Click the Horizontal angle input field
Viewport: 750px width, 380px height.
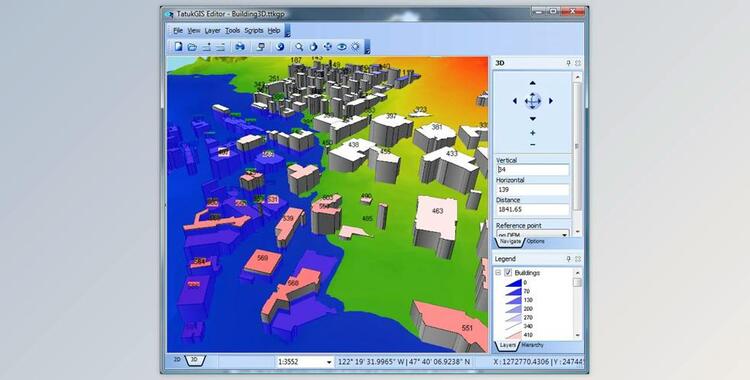(x=532, y=190)
